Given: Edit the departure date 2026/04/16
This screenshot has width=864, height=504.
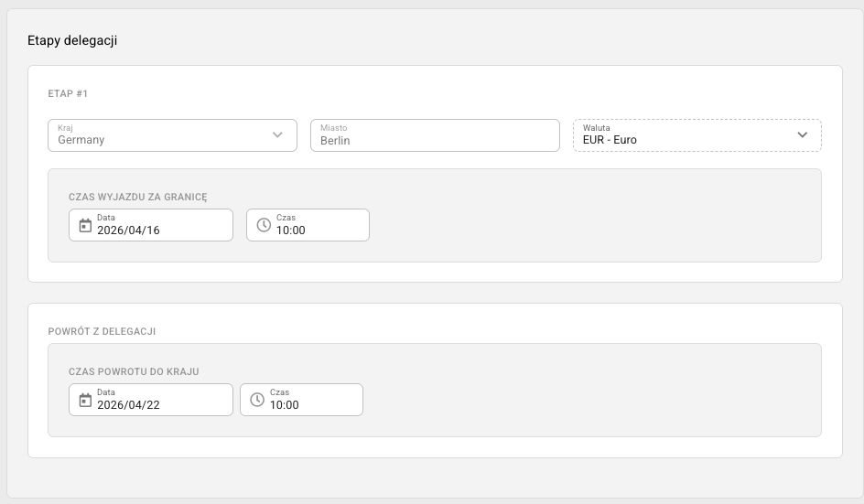Looking at the screenshot, I should (x=129, y=231).
